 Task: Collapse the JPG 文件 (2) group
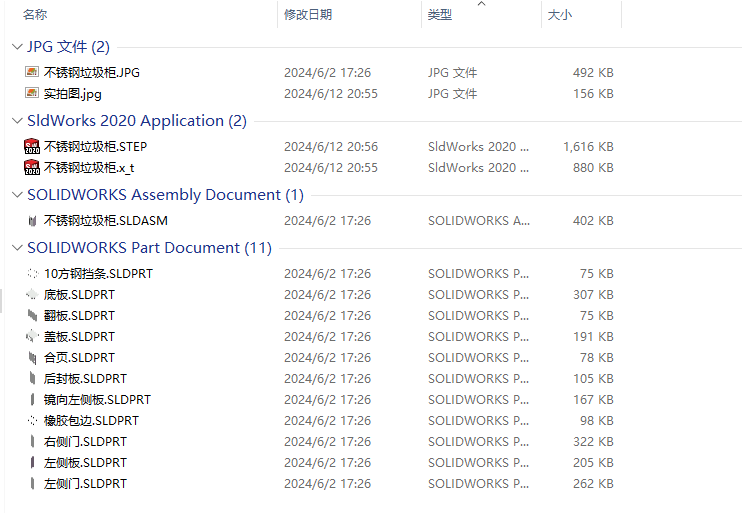click(17, 46)
